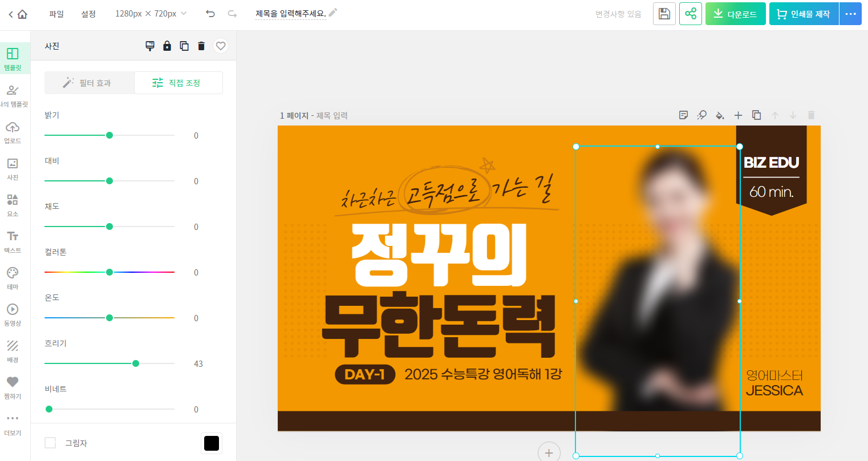Click the 밝기 slider handle

109,135
